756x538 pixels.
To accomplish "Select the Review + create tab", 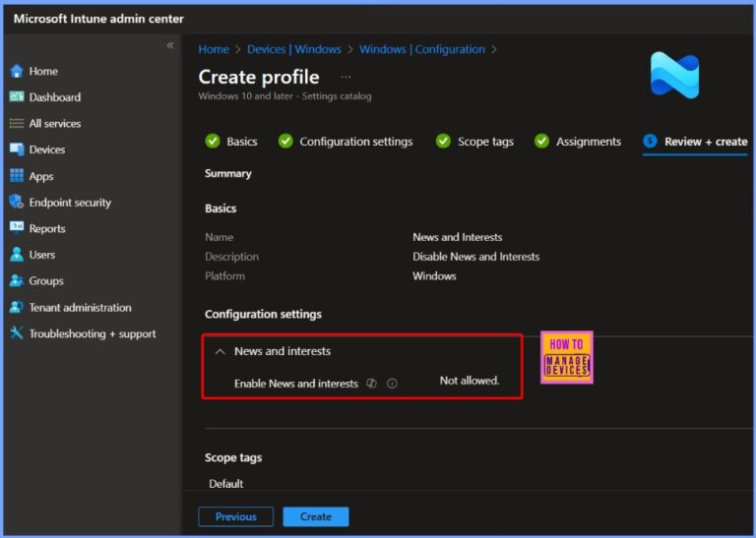I will point(695,142).
